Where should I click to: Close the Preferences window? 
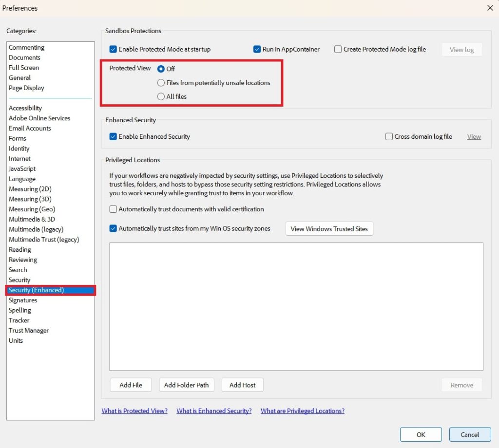[x=490, y=8]
